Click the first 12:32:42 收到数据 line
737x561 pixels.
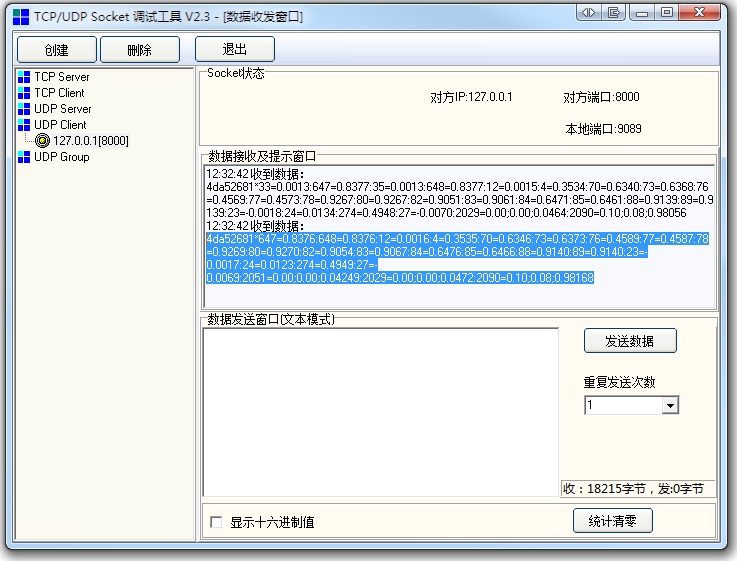click(x=255, y=174)
